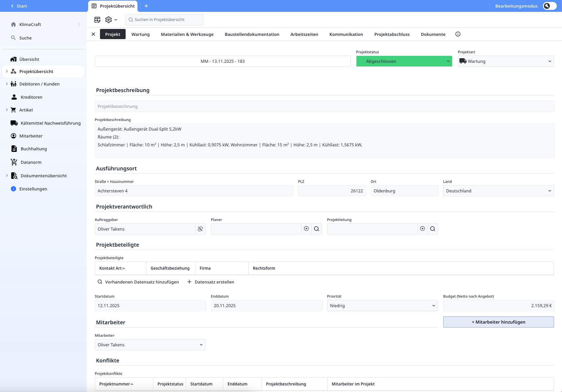Switch to the Baustellendokumentation tab

point(252,34)
